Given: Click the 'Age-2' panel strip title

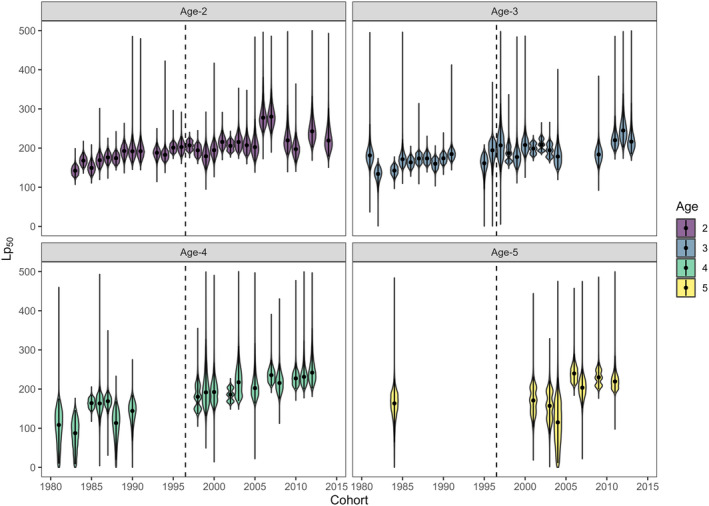Looking at the screenshot, I should click(193, 11).
